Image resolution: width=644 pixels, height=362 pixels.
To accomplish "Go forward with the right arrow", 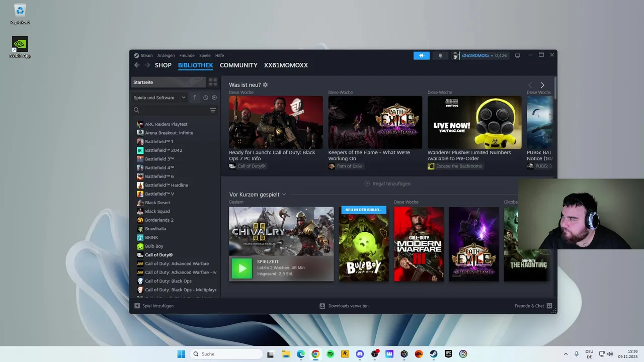I will (x=147, y=65).
